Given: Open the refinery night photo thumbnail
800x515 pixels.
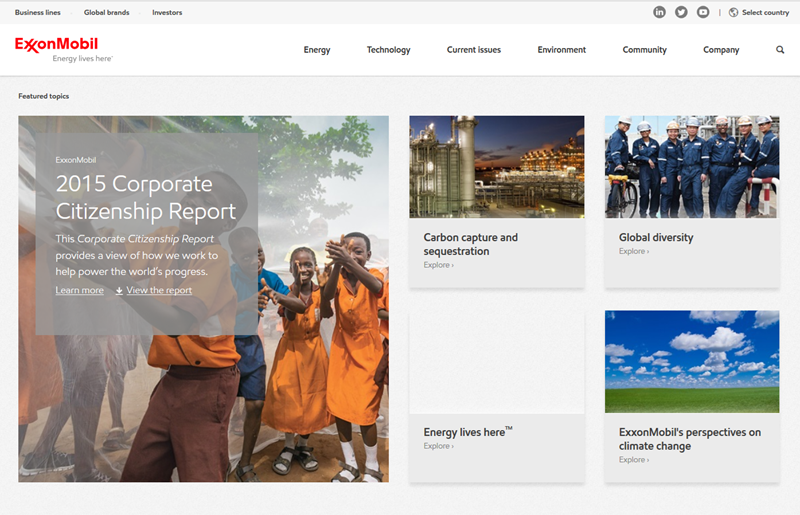Looking at the screenshot, I should (x=496, y=167).
